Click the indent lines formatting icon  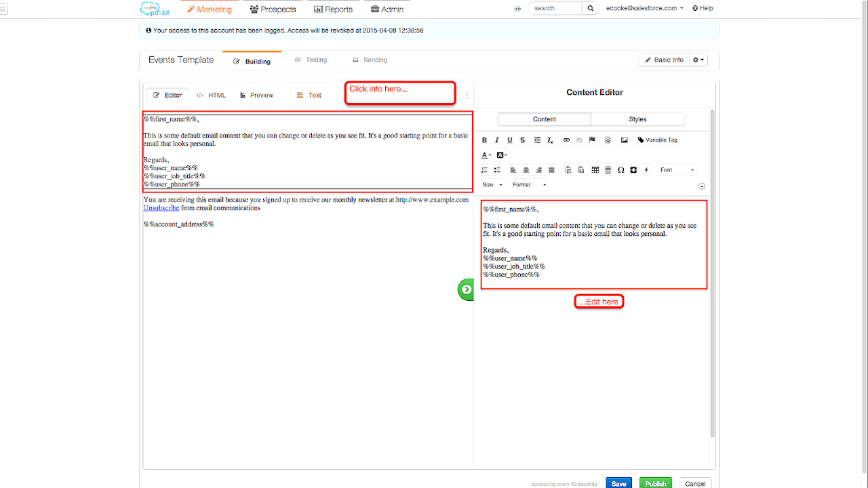pos(537,140)
